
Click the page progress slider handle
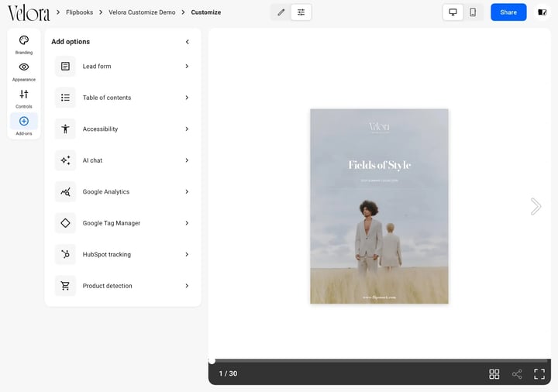click(212, 361)
